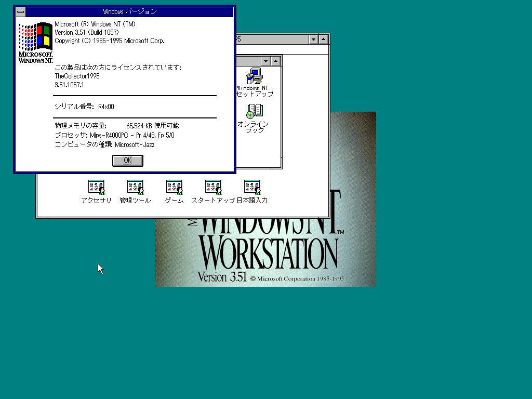
Task: Minimize Program Manager with its down-arrow button
Action: (x=313, y=39)
